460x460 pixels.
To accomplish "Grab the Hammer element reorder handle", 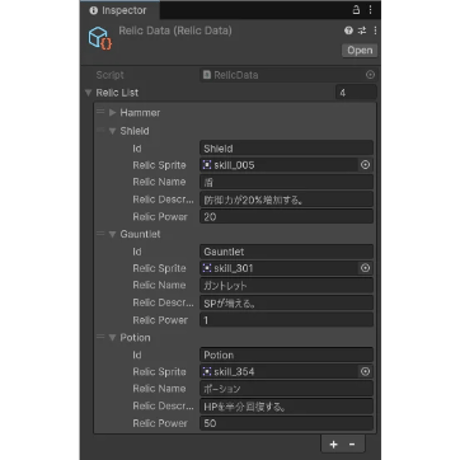I will tap(100, 112).
